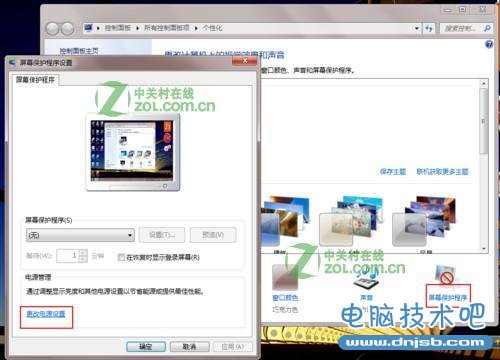The image size is (500, 360).
Task: Click the 联机获取更多主题 link
Action: [442, 172]
